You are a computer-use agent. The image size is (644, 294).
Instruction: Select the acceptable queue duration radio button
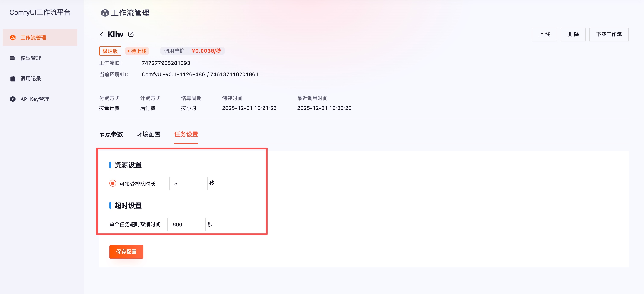113,183
